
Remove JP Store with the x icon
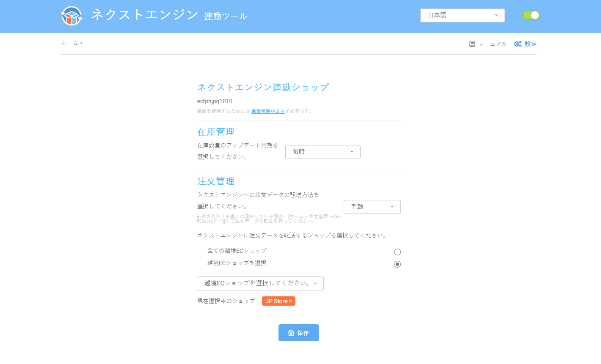[291, 301]
